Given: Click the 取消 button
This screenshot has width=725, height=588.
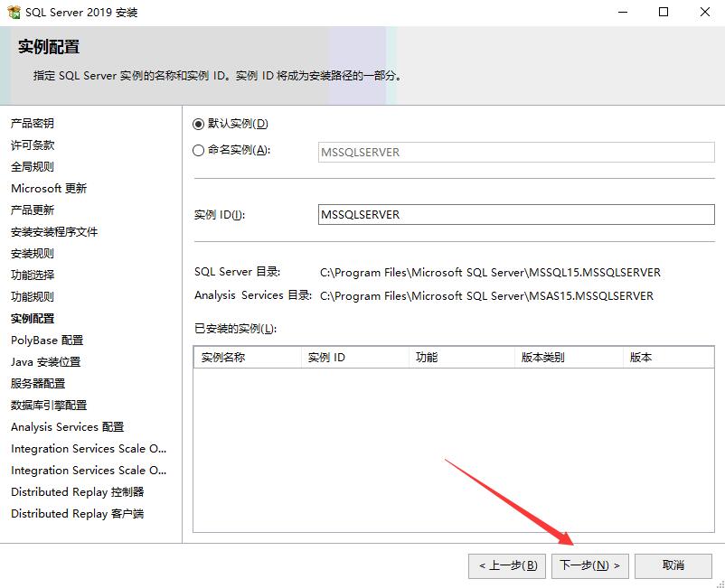Looking at the screenshot, I should pyautogui.click(x=673, y=565).
